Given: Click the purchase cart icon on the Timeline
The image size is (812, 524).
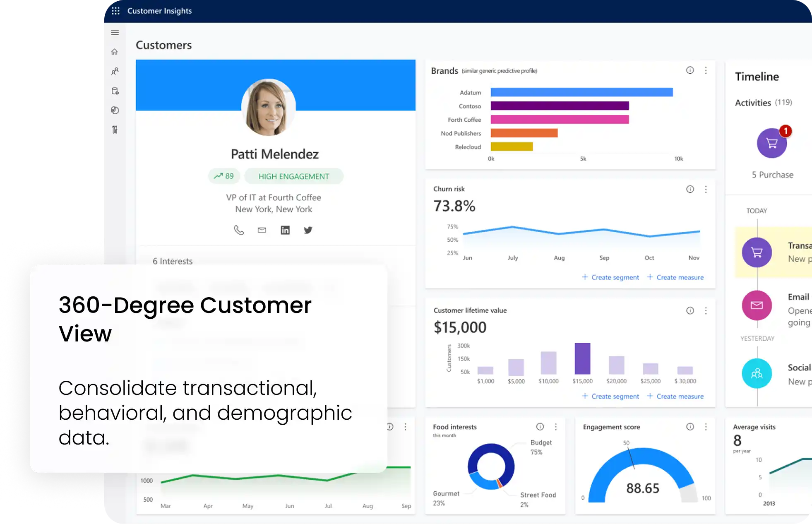Looking at the screenshot, I should pos(771,143).
